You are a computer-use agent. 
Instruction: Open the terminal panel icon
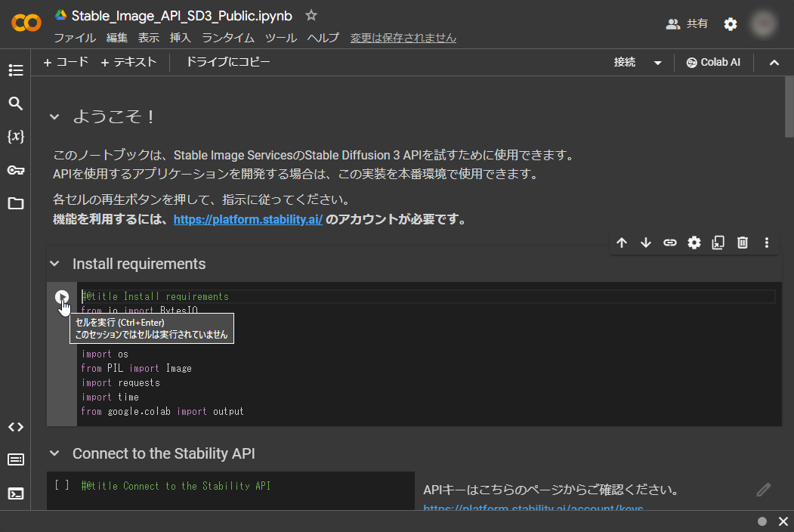click(16, 493)
